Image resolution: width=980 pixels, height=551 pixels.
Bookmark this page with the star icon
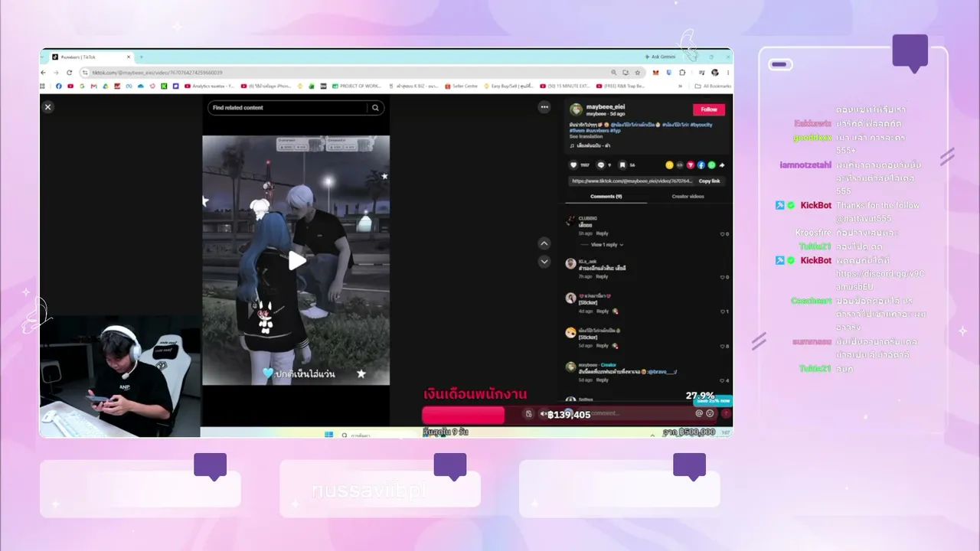click(637, 73)
